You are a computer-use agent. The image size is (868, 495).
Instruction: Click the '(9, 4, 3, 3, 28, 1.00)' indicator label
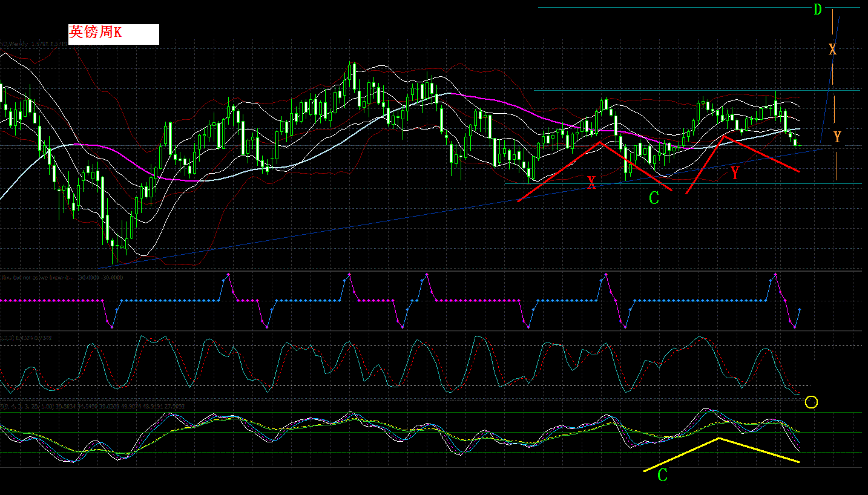click(91, 405)
